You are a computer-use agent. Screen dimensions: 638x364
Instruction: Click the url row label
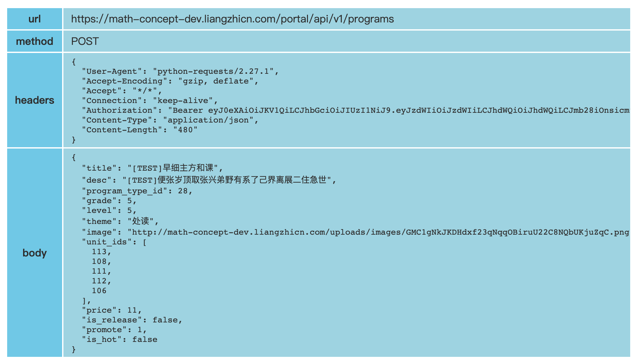point(34,19)
